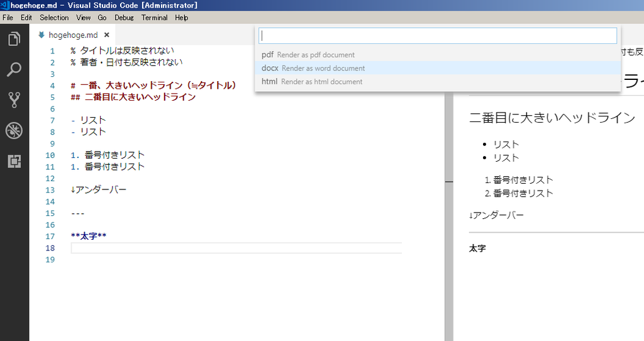Viewport: 644px width, 341px height.
Task: Click line number 19 in the gutter
Action: tap(50, 260)
